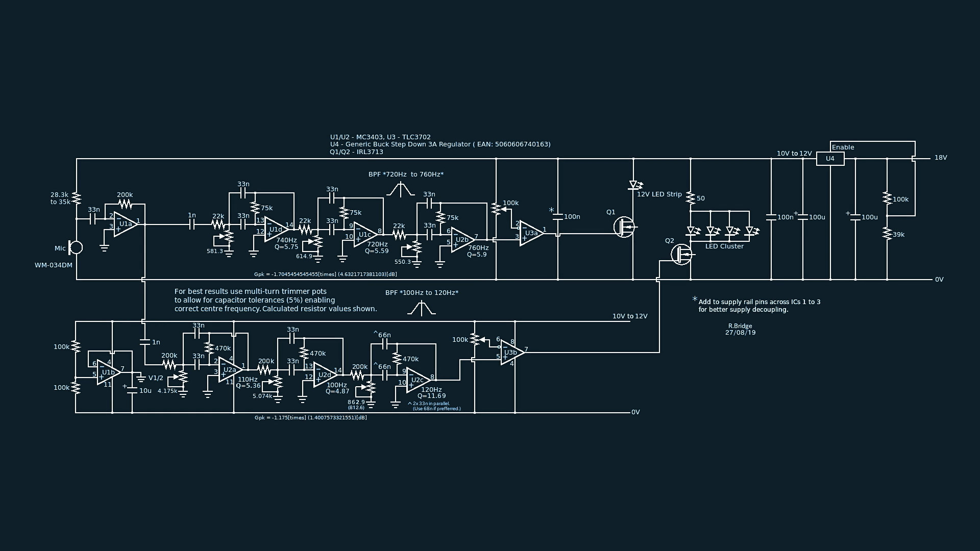Click the 'LED Cluster' label
The image size is (980, 551).
click(x=724, y=246)
